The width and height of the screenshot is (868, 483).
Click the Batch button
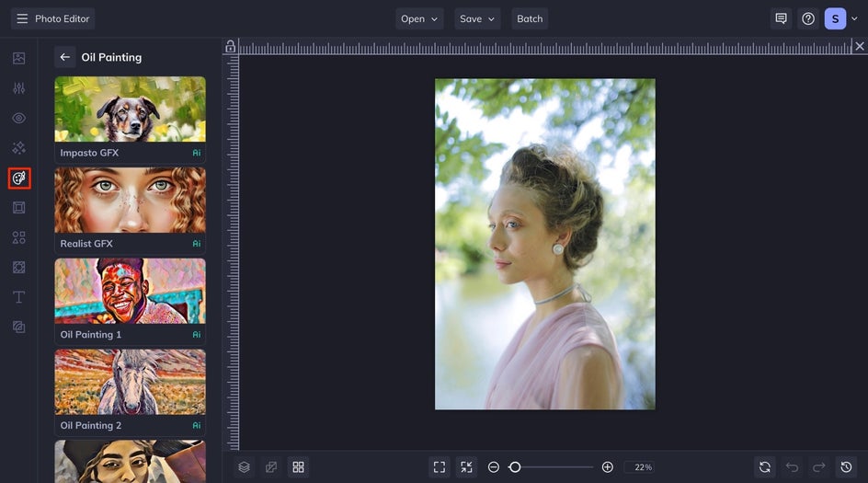point(530,18)
